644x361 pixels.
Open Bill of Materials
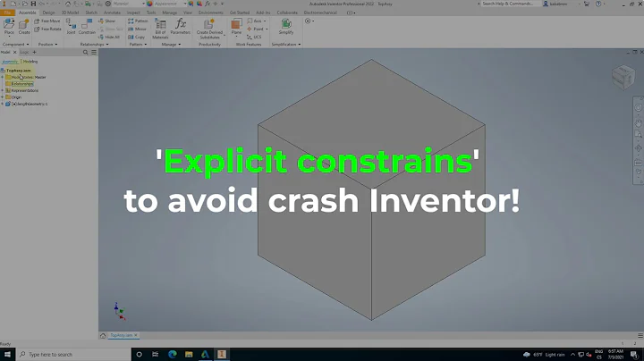[160, 29]
